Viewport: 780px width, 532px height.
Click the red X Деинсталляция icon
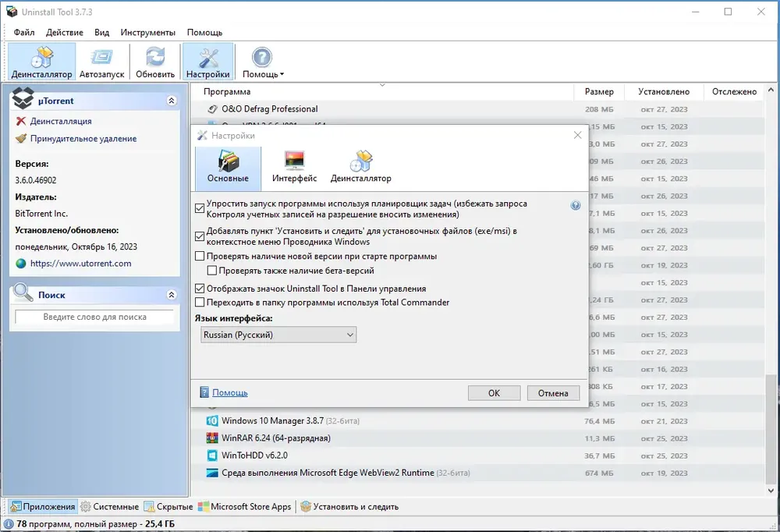(21, 121)
